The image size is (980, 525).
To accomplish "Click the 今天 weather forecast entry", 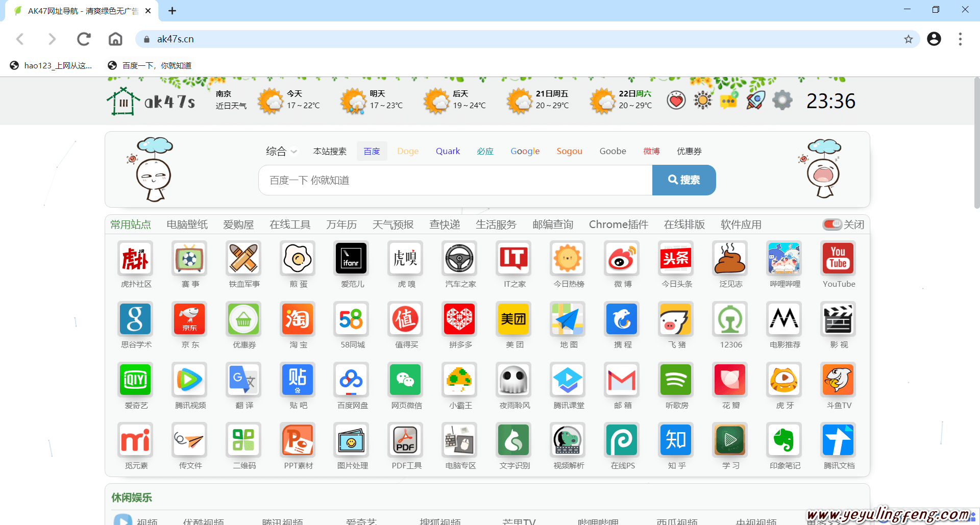I will [289, 100].
